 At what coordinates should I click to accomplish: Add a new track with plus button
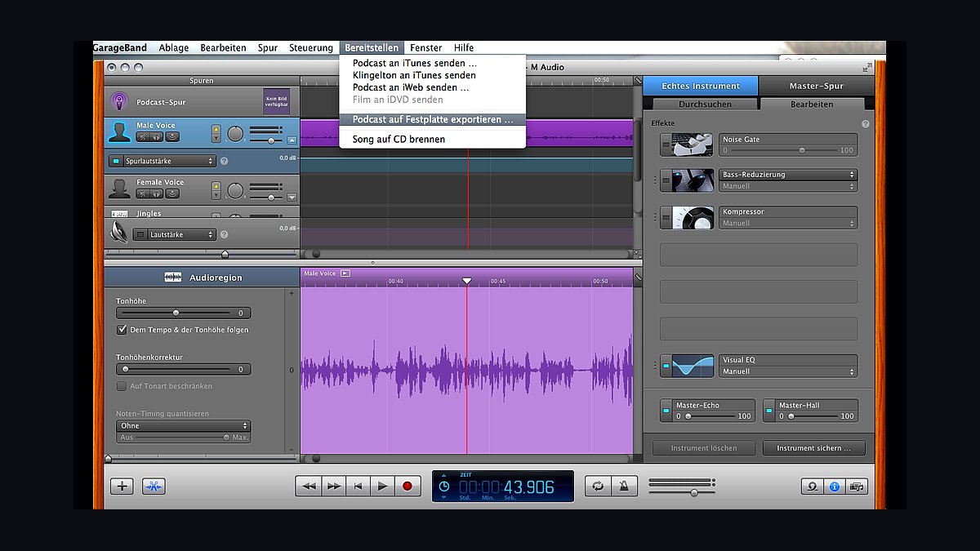(122, 486)
